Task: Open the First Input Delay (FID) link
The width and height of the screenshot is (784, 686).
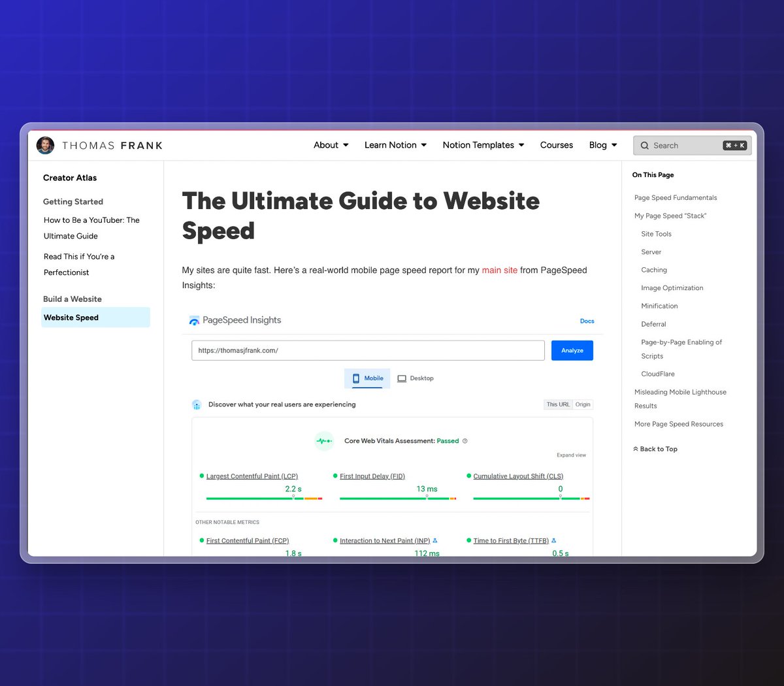Action: (372, 476)
